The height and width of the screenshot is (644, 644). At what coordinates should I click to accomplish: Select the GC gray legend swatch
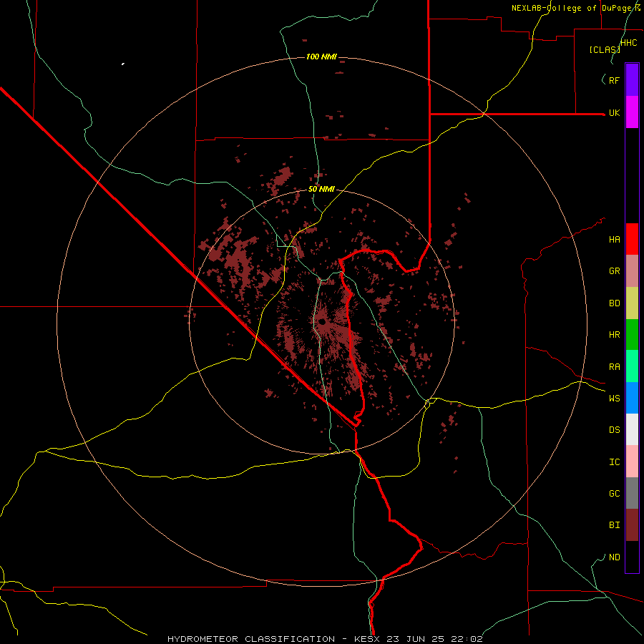click(x=632, y=493)
